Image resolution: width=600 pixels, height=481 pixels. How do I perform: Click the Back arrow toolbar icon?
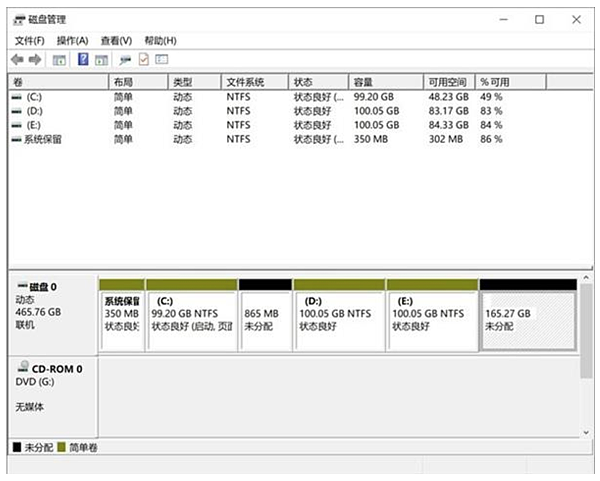pos(17,60)
